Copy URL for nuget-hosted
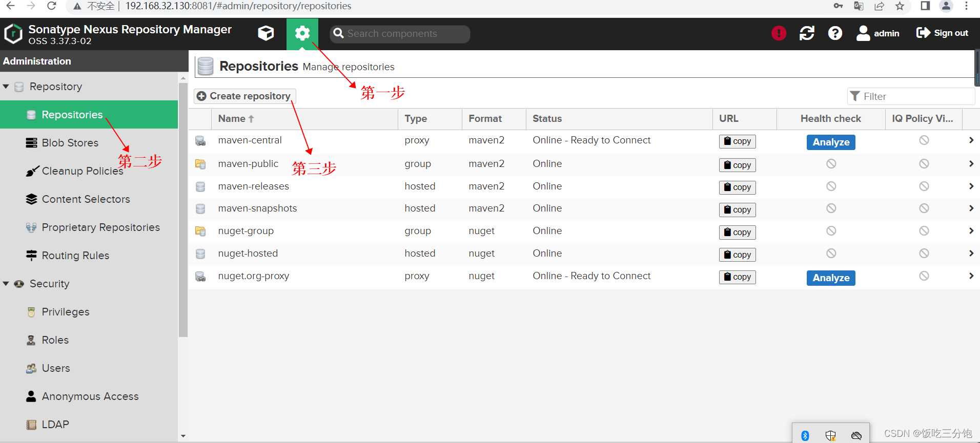This screenshot has height=443, width=980. tap(737, 255)
